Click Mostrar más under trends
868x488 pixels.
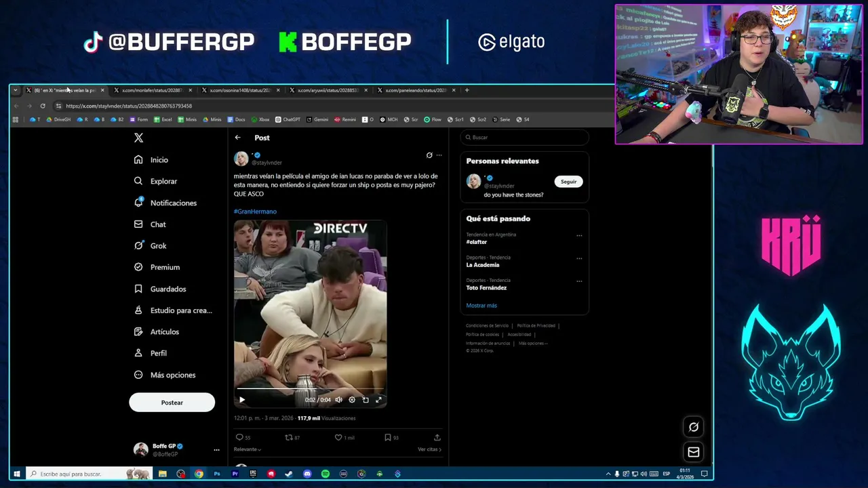click(481, 306)
